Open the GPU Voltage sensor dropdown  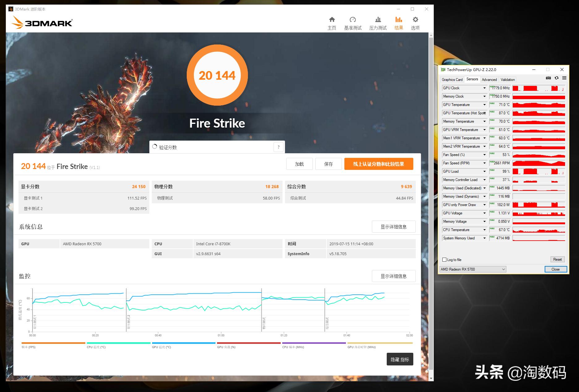(x=484, y=213)
